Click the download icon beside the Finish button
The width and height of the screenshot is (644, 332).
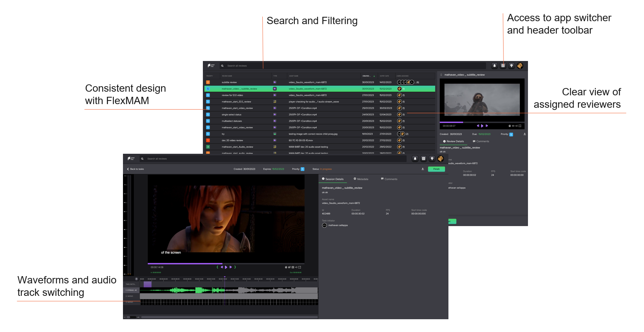[423, 169]
